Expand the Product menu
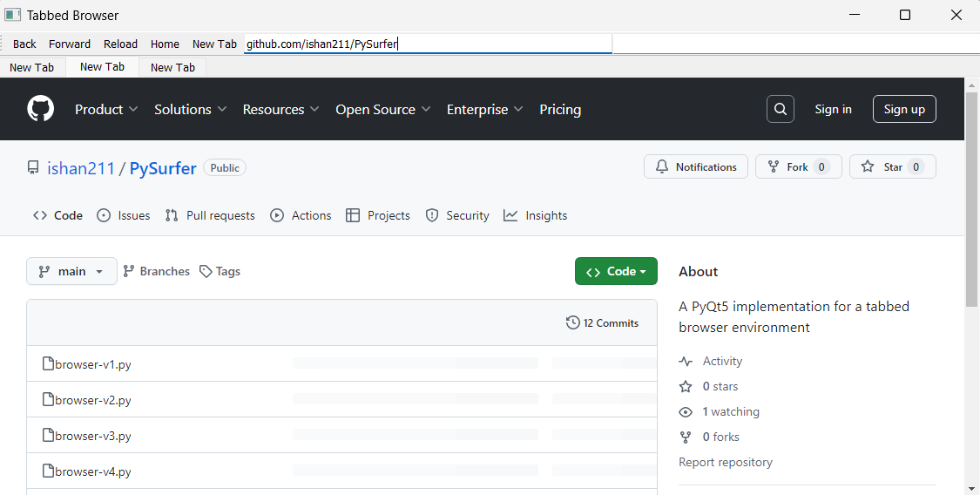Image resolution: width=980 pixels, height=495 pixels. point(106,110)
